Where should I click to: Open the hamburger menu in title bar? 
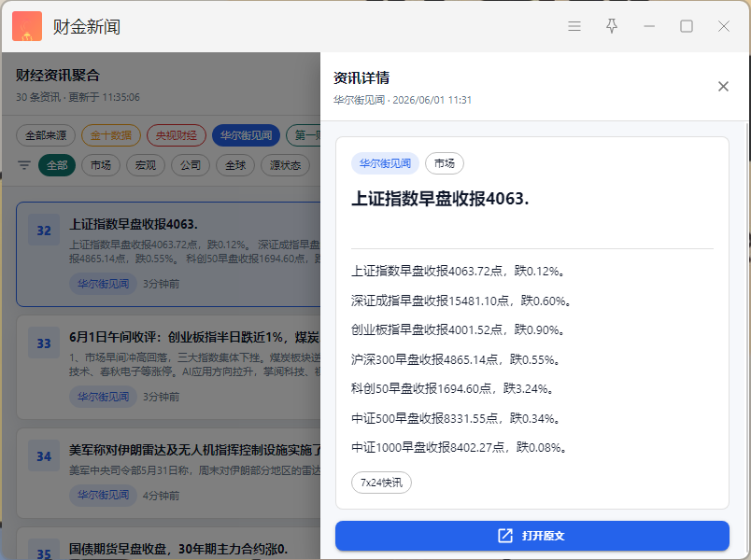click(574, 26)
